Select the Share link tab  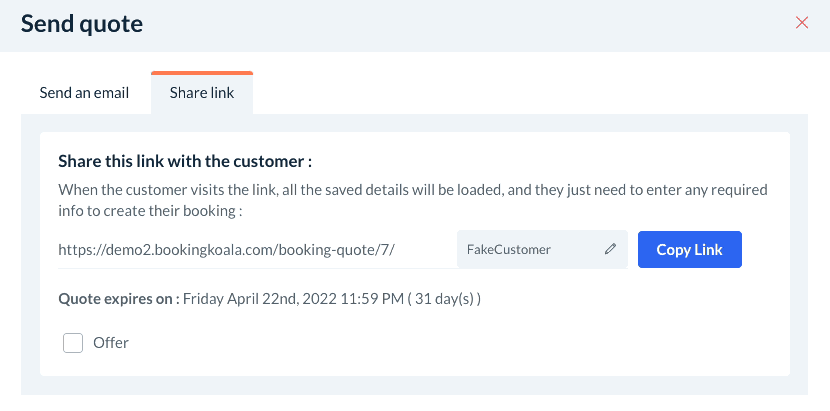tap(202, 93)
